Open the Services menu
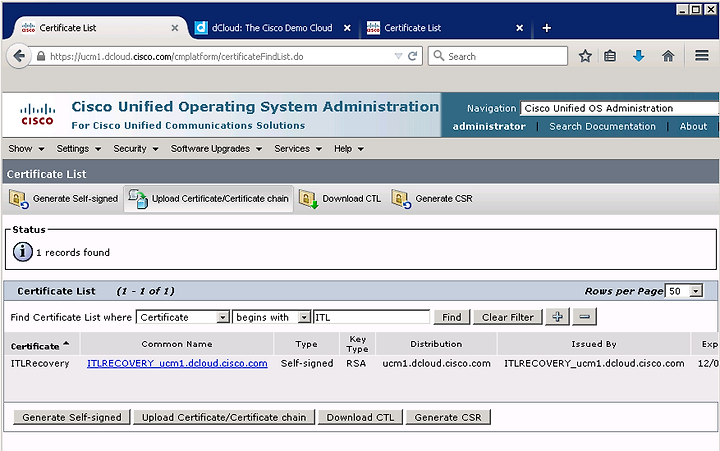Image resolution: width=720 pixels, height=451 pixels. [x=298, y=149]
